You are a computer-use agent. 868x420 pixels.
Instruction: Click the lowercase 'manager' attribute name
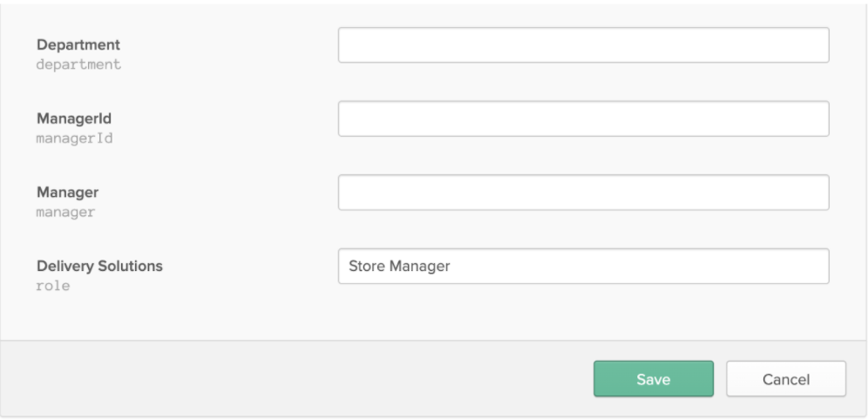[65, 212]
